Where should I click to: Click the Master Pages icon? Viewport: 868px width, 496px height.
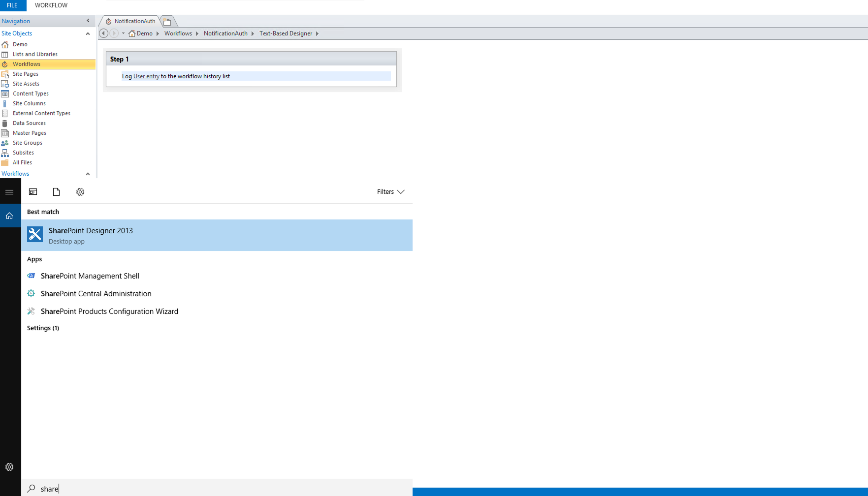point(5,133)
